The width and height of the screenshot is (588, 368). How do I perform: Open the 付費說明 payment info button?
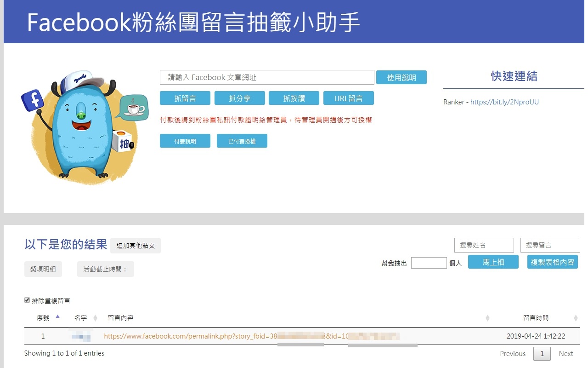pyautogui.click(x=185, y=141)
